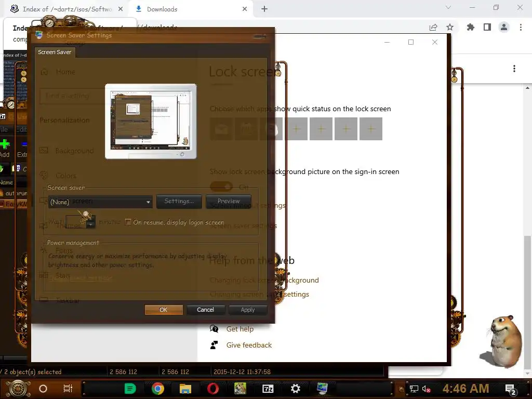
Task: Open Chrome tab search chevron
Action: [448, 7]
